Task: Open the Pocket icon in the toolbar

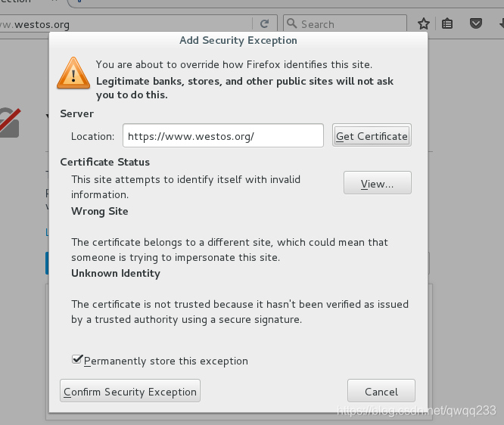Action: click(476, 23)
